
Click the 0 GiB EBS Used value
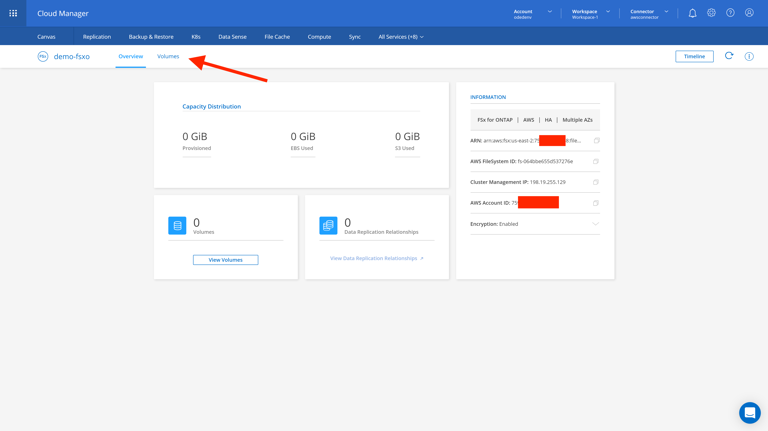[x=303, y=137]
